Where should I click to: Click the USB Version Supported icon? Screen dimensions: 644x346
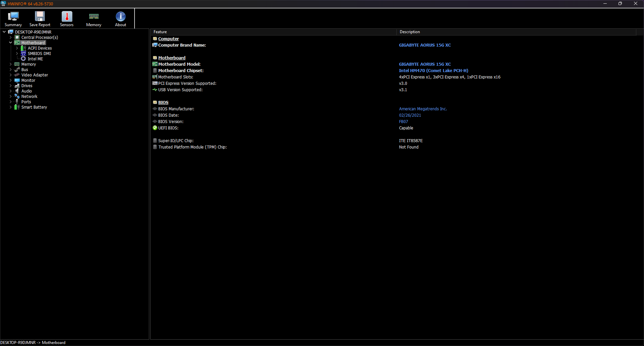pos(155,90)
